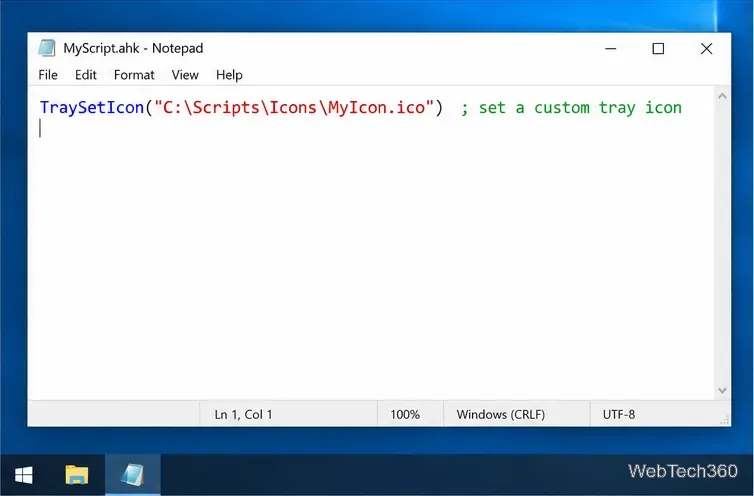Open the View menu

[x=185, y=75]
